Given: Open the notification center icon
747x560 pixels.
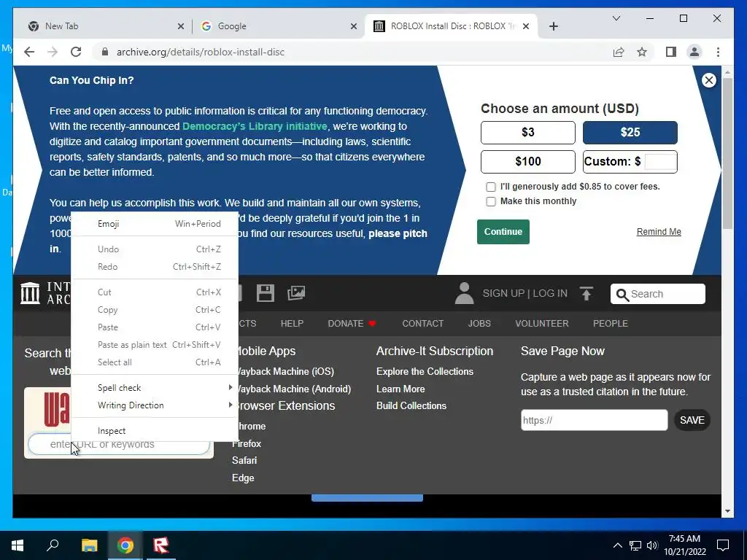Looking at the screenshot, I should coord(723,545).
